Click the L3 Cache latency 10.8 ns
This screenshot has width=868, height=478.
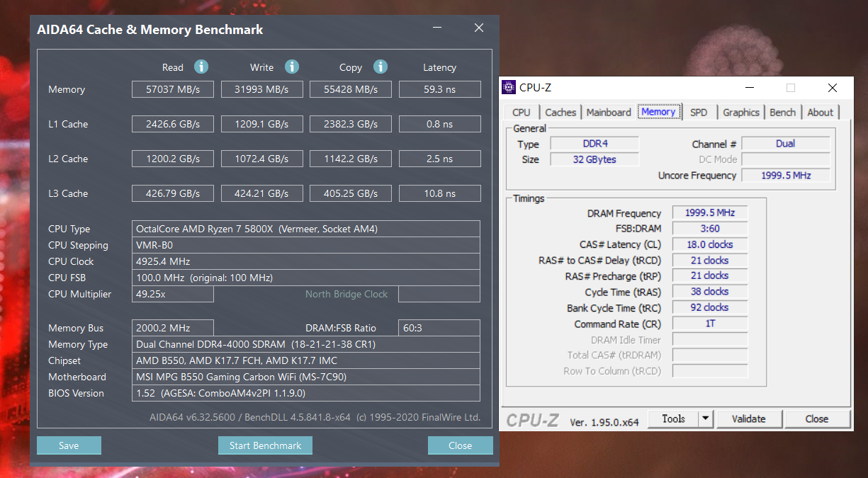tap(440, 193)
